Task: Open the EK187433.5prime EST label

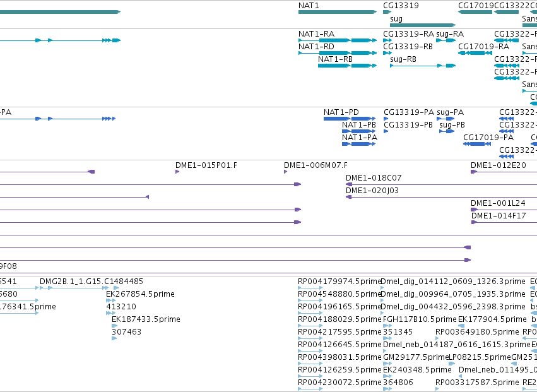Action: pos(146,319)
